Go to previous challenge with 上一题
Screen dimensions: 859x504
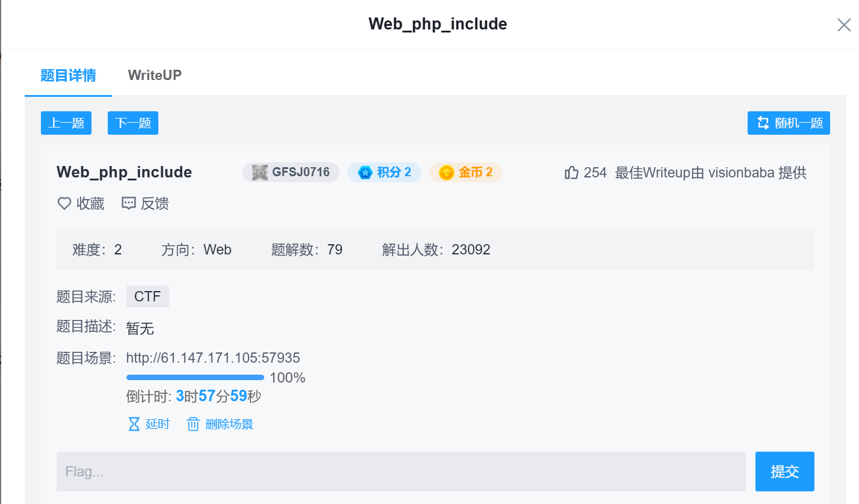pyautogui.click(x=66, y=123)
